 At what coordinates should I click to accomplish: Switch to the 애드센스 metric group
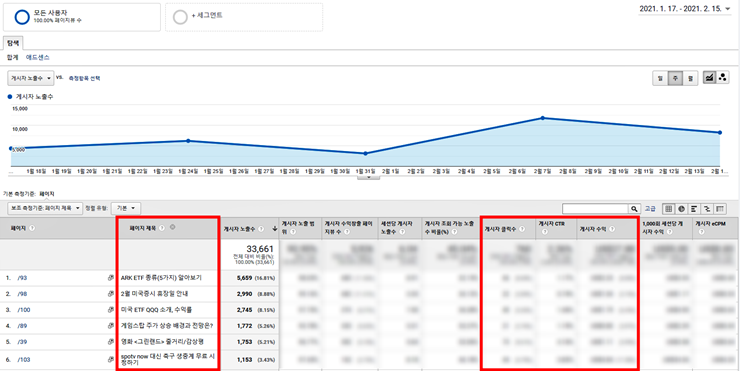point(37,58)
